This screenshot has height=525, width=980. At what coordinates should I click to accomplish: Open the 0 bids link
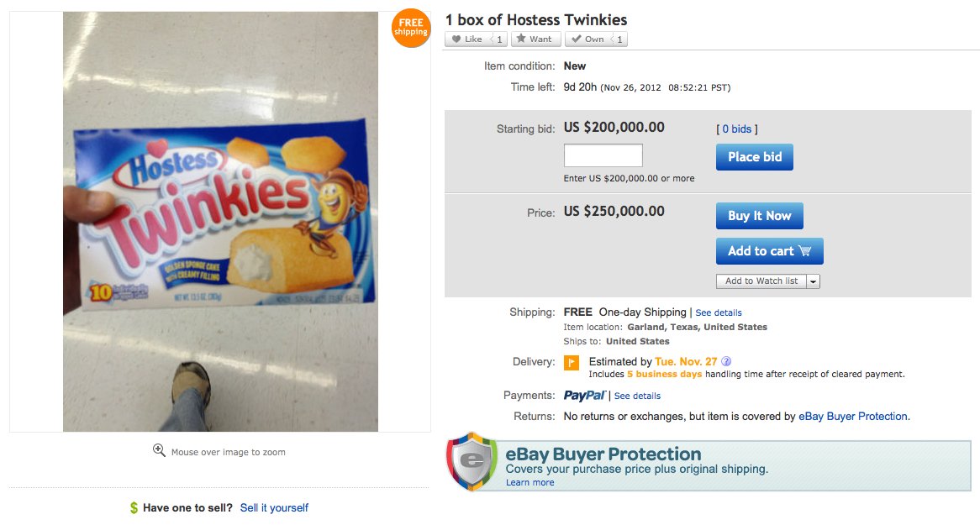[736, 129]
